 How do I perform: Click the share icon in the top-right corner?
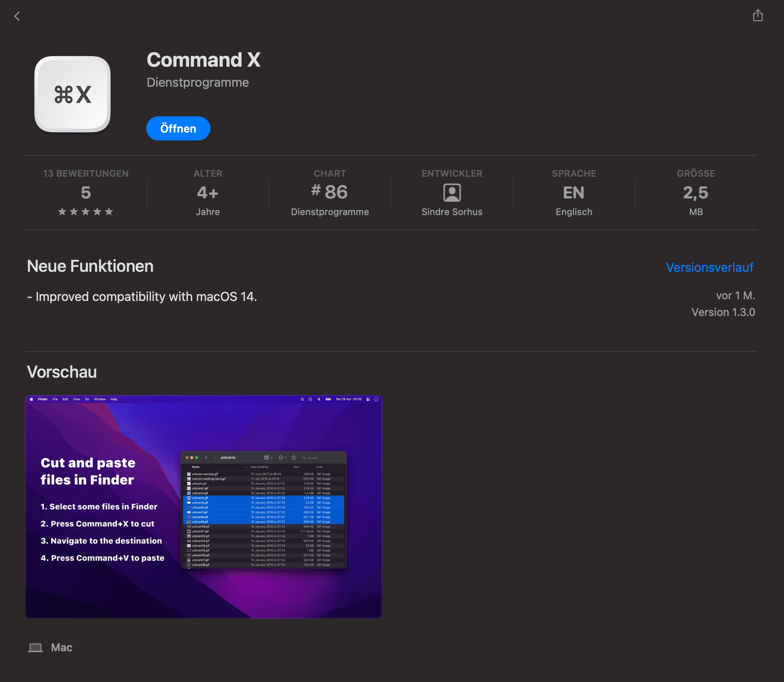(758, 16)
